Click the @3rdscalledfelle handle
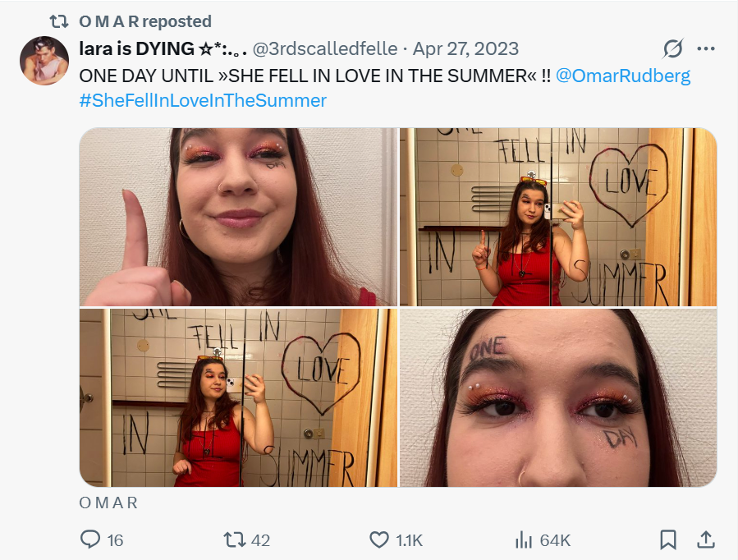The image size is (738, 560). pos(324,49)
